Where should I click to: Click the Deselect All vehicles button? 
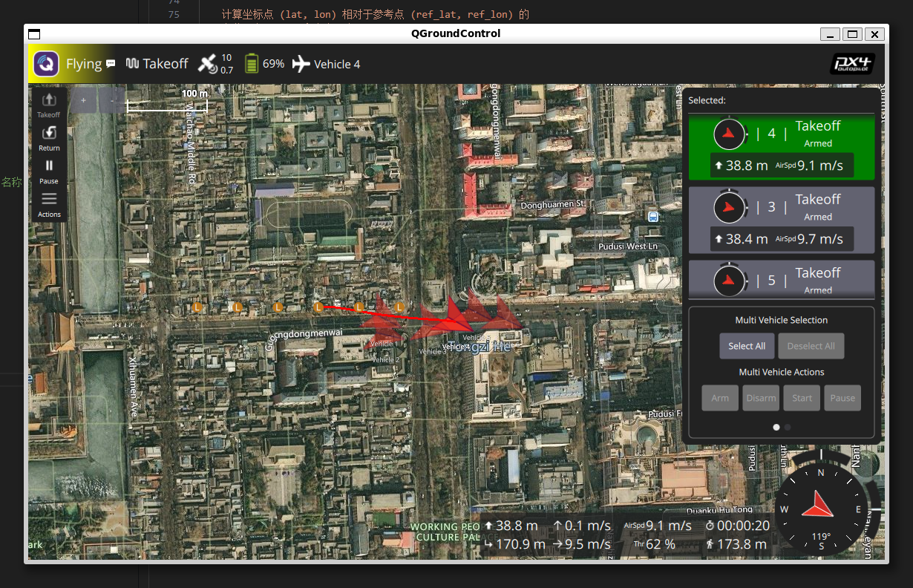point(811,346)
